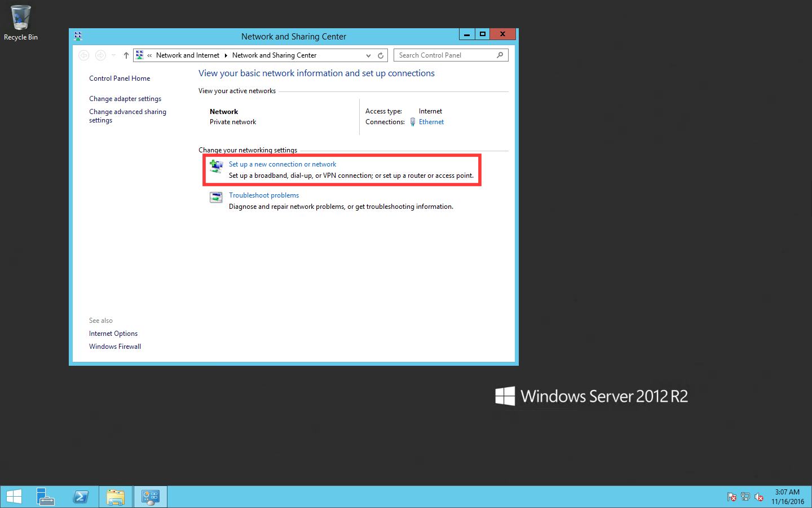This screenshot has height=508, width=812.
Task: Open Recycle Bin on the desktop
Action: point(21,23)
